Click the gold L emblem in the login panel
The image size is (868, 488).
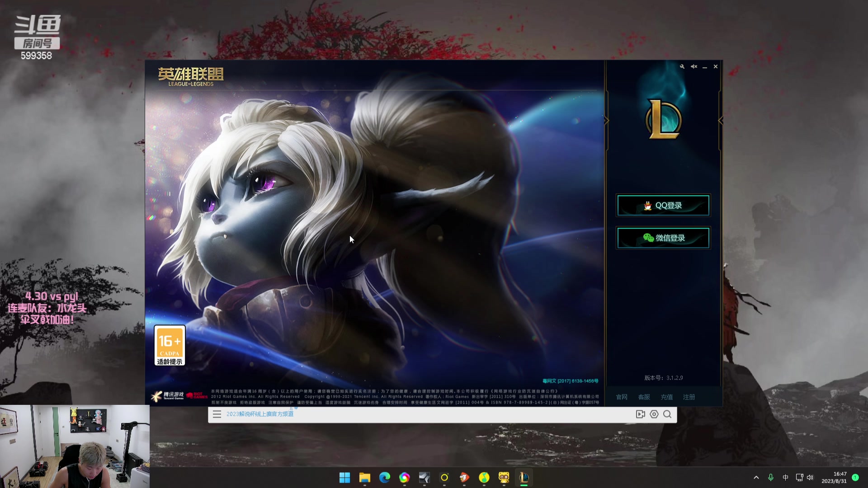point(663,119)
